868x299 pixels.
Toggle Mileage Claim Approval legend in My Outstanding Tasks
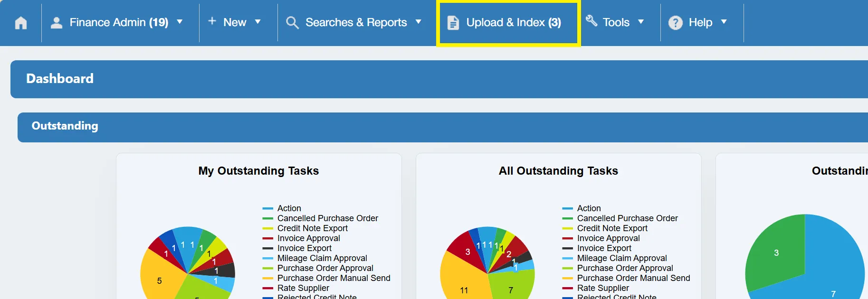(x=315, y=258)
